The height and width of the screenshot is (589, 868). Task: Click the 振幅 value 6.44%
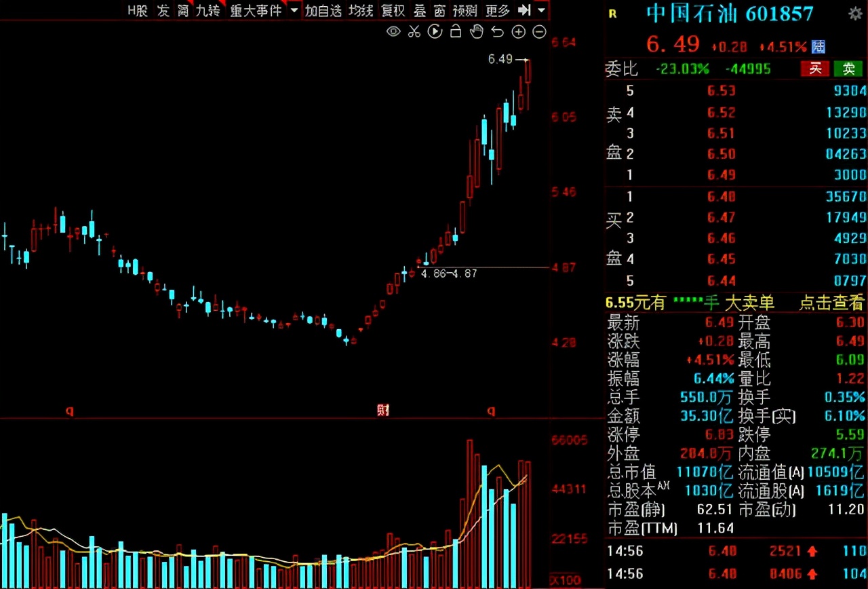click(x=713, y=379)
